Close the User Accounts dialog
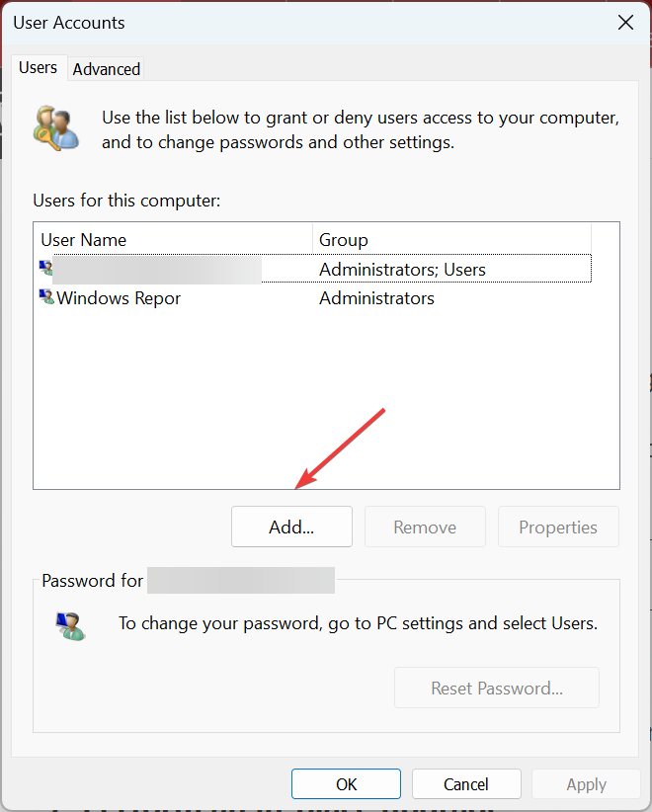Screen dimensions: 652x812 [624, 22]
